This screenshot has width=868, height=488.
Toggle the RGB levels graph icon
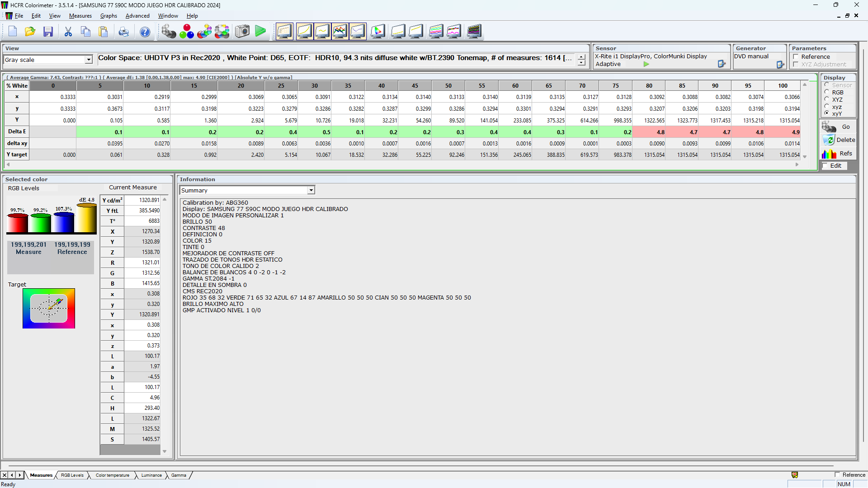coord(340,32)
